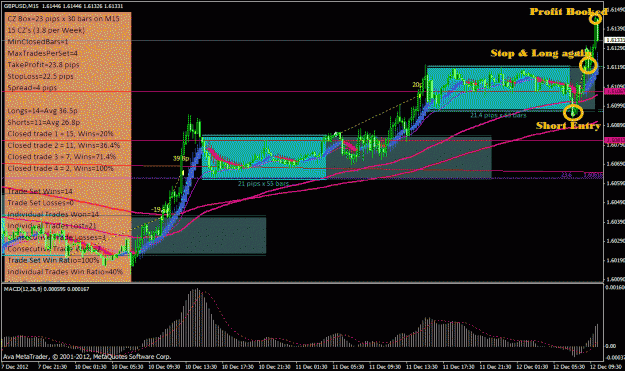Click the '11 Dec 13:30' time axis label

click(x=422, y=367)
